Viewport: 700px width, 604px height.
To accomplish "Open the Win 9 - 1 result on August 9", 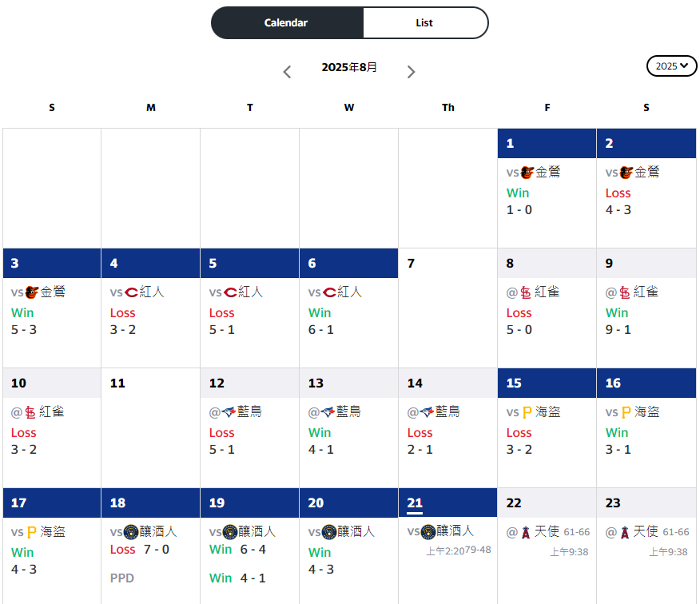I will (x=618, y=321).
